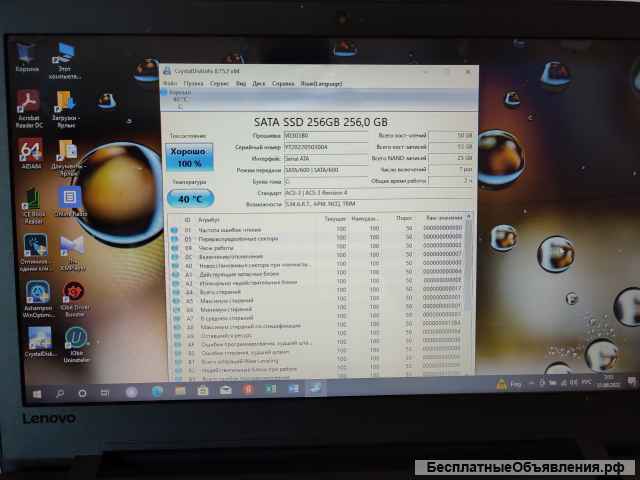This screenshot has width=640, height=480.
Task: Open the Edge browser taskbar icon
Action: coord(157,391)
